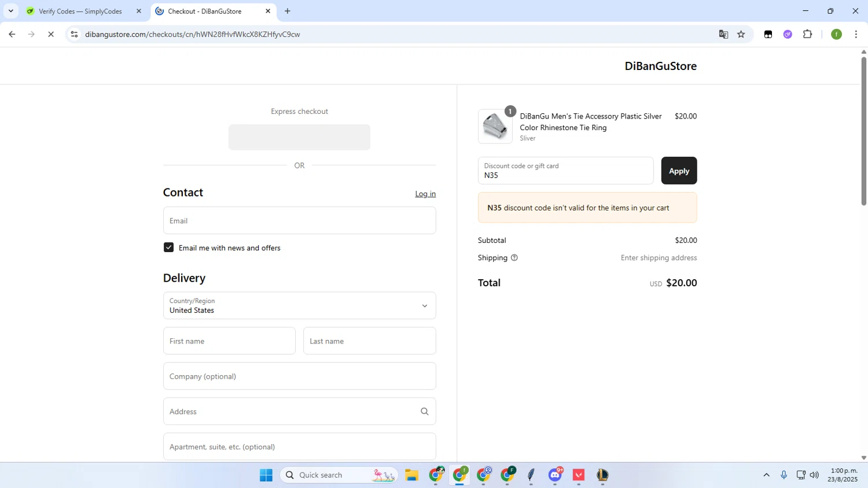Click the discount code field containing N35
This screenshot has width=868, height=488.
565,171
